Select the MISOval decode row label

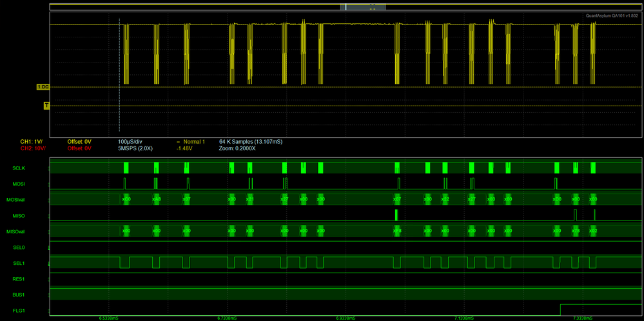(17, 231)
